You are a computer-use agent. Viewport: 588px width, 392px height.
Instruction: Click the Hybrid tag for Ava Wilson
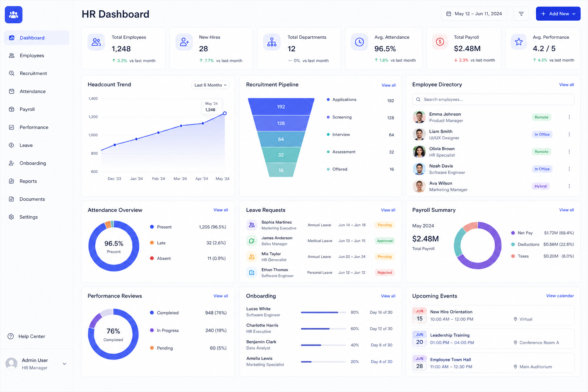pos(541,186)
